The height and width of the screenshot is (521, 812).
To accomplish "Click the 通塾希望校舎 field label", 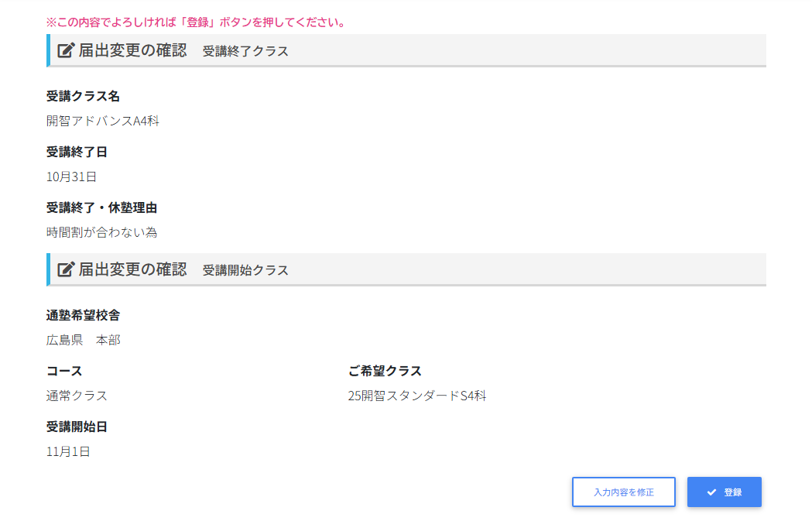I will click(83, 315).
